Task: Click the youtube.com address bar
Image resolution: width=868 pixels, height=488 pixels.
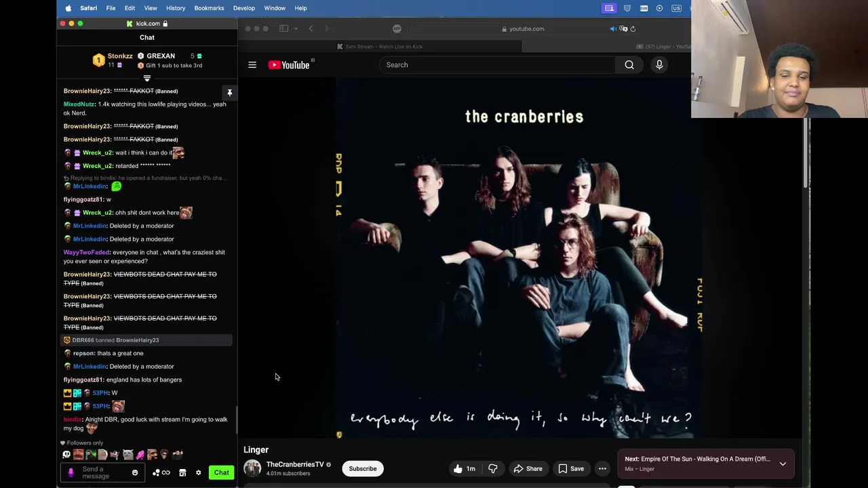Action: tap(522, 28)
